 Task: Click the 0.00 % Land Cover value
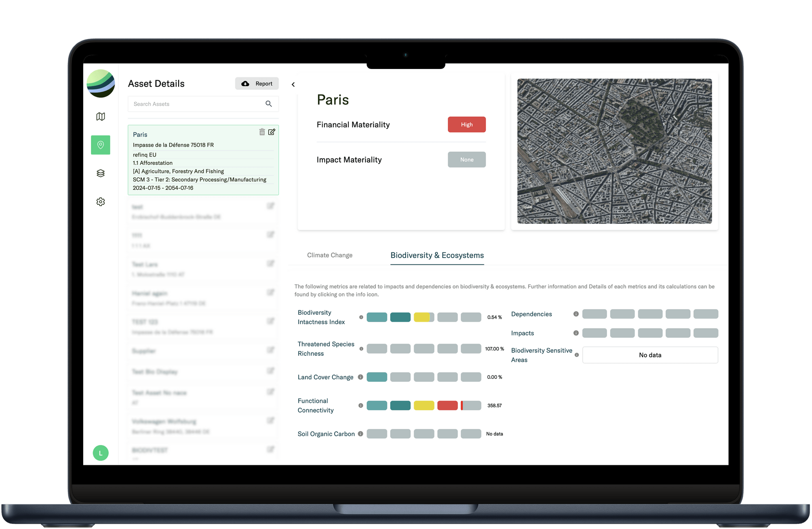click(495, 377)
